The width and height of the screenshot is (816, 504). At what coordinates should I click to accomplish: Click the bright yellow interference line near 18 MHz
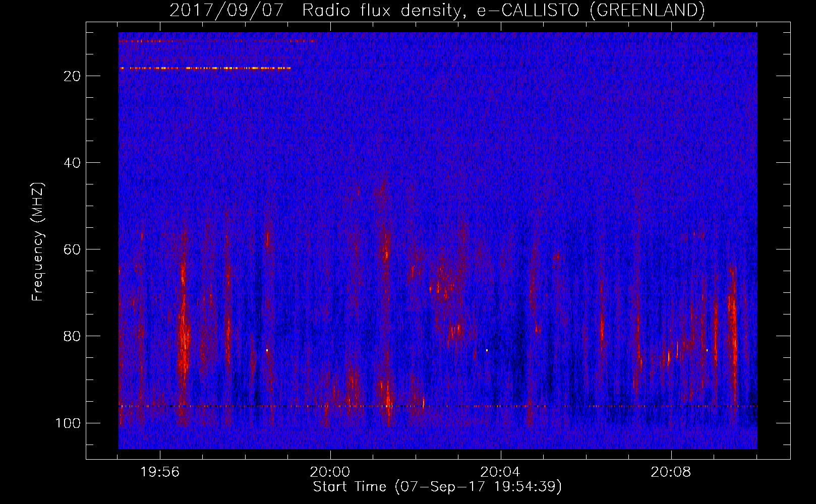[205, 68]
